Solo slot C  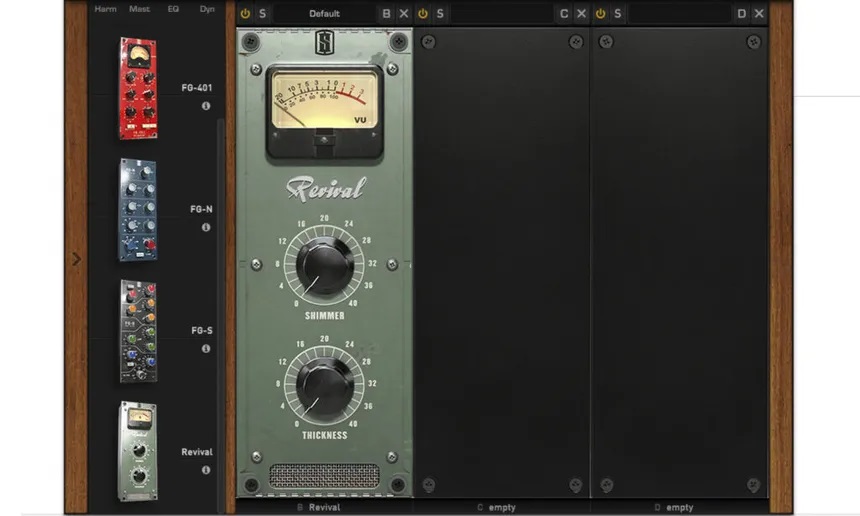point(440,14)
